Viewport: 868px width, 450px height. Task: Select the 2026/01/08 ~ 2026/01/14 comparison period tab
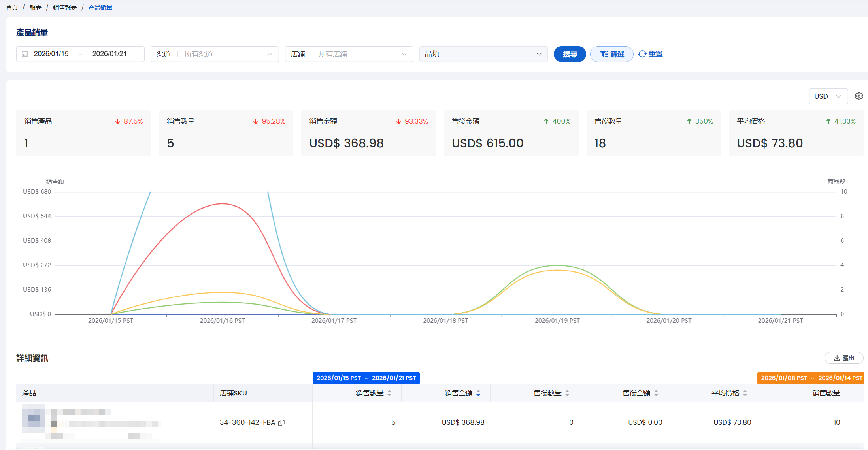pos(810,378)
